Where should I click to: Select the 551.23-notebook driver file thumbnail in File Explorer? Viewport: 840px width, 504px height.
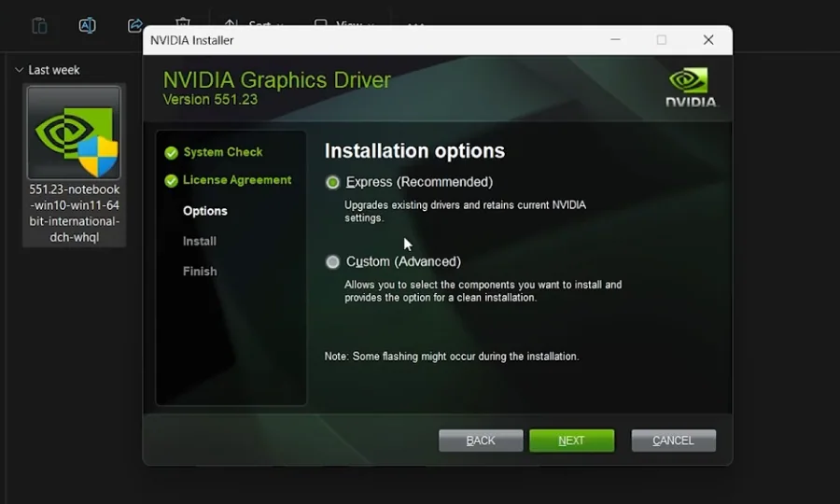[x=74, y=133]
